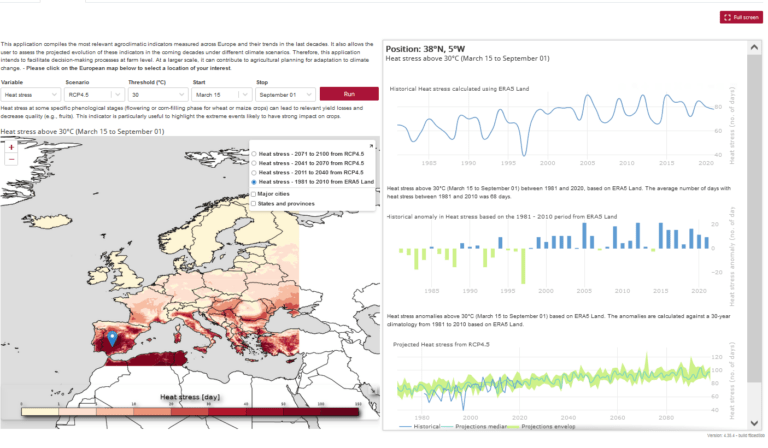The height and width of the screenshot is (448, 768).
Task: Click the red Run button
Action: coord(349,94)
